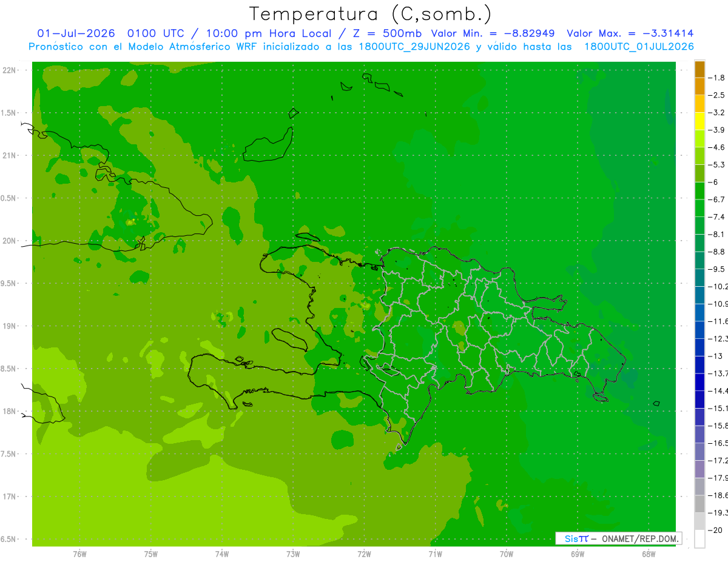This screenshot has height=562, width=728.
Task: Select the "Z = 500mb" level label
Action: tap(388, 33)
